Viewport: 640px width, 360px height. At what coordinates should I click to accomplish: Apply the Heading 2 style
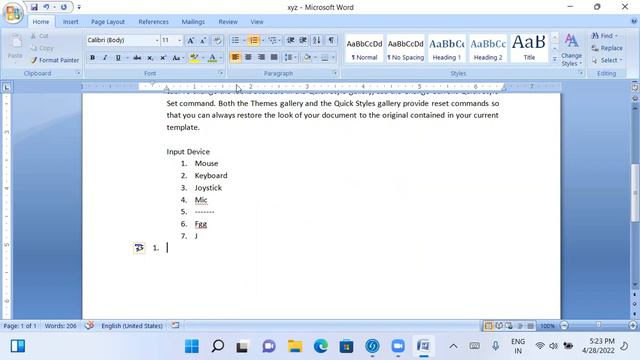[488, 49]
